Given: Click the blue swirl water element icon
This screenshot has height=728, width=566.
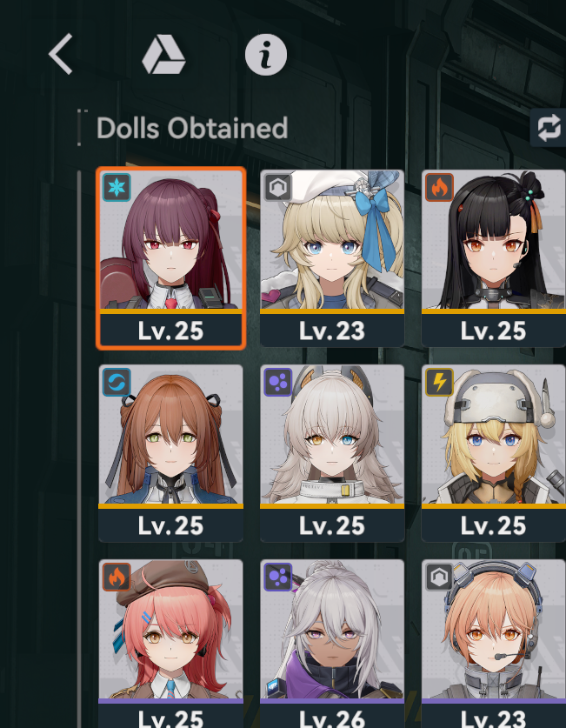Looking at the screenshot, I should (117, 383).
